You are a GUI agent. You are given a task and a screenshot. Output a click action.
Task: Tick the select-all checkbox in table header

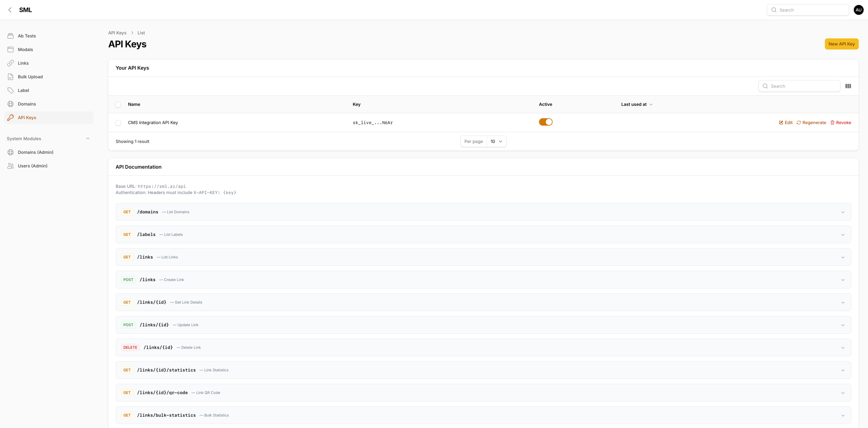point(118,105)
